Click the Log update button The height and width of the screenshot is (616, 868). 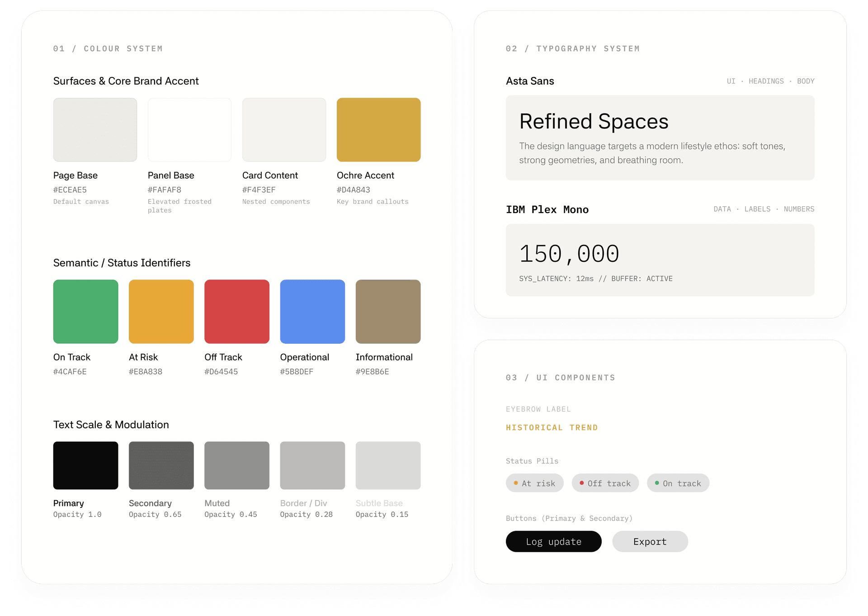coord(554,541)
